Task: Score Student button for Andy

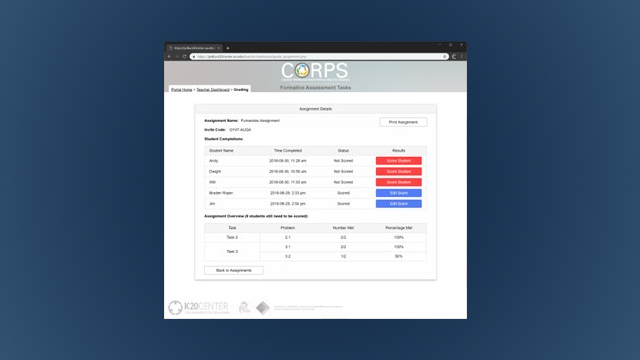Action: 399,161
